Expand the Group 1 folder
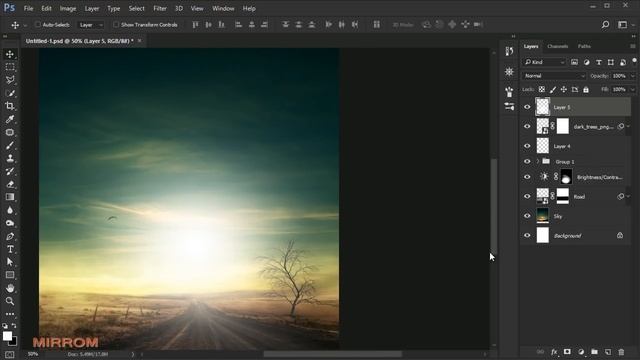Screen dimensions: 640x360 click(x=538, y=162)
